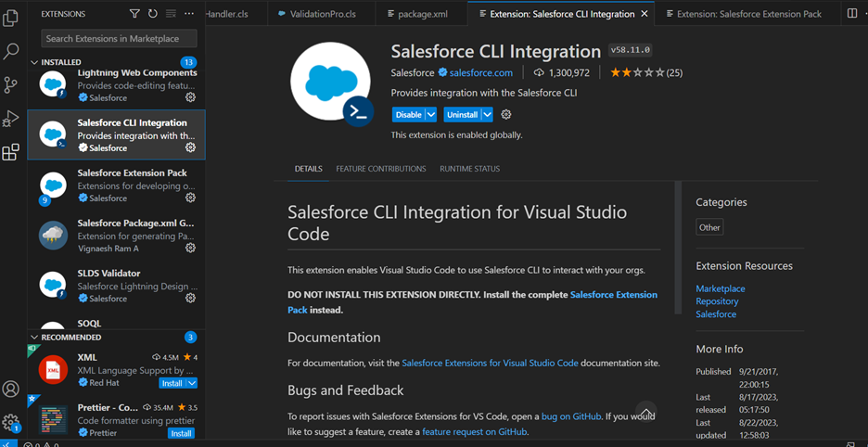Close the Salesforce CLI Integration tab
This screenshot has height=447, width=868.
644,14
